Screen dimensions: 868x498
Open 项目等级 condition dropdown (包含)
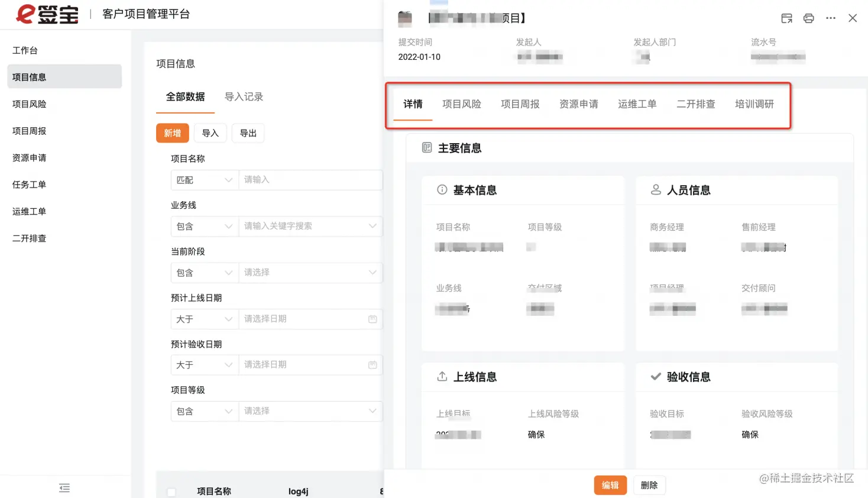[x=205, y=411]
